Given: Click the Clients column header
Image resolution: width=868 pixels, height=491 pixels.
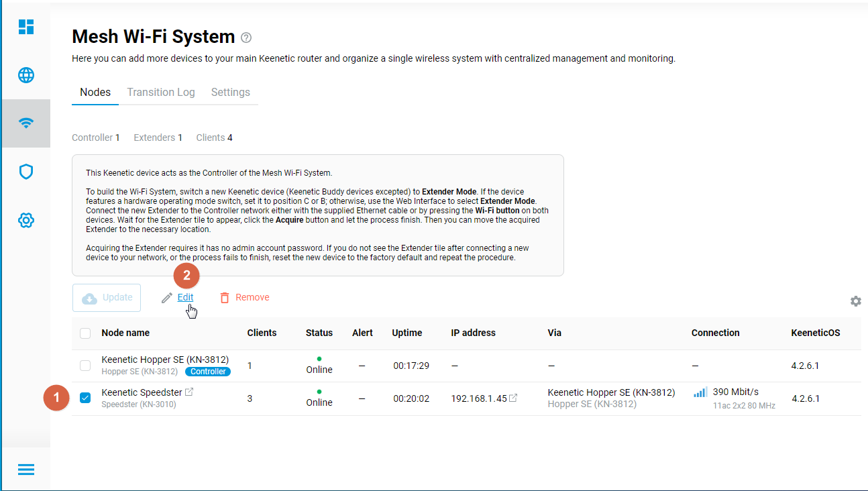Looking at the screenshot, I should click(262, 333).
